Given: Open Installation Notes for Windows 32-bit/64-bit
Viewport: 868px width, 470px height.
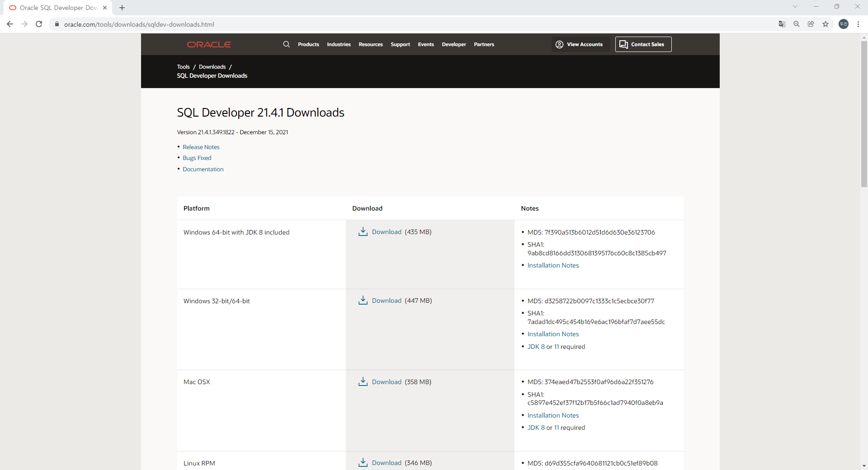Looking at the screenshot, I should point(553,334).
